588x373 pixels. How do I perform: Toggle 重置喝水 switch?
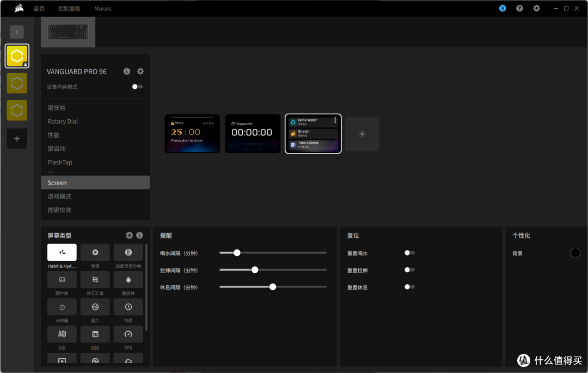click(409, 253)
